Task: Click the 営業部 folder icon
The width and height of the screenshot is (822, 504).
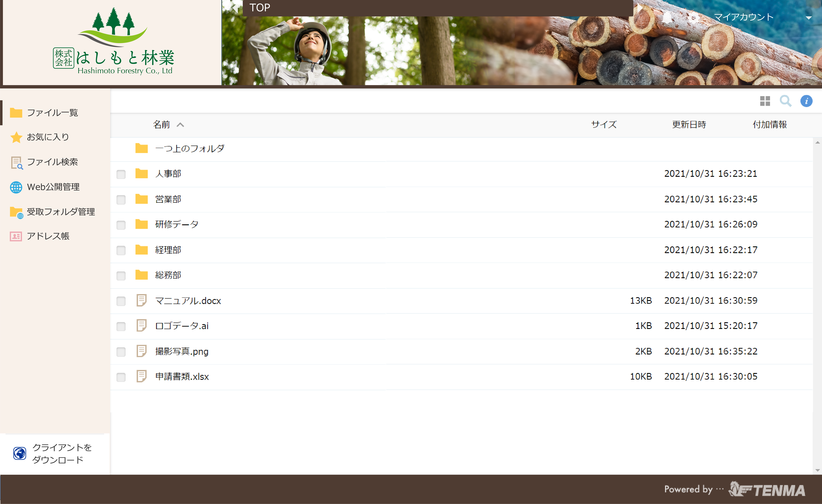Action: click(x=141, y=199)
